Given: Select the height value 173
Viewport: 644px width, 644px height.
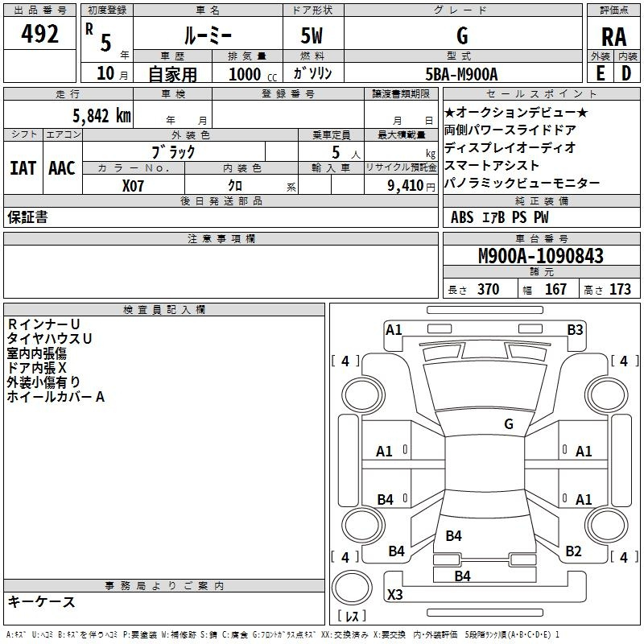Looking at the screenshot, I should [x=620, y=289].
